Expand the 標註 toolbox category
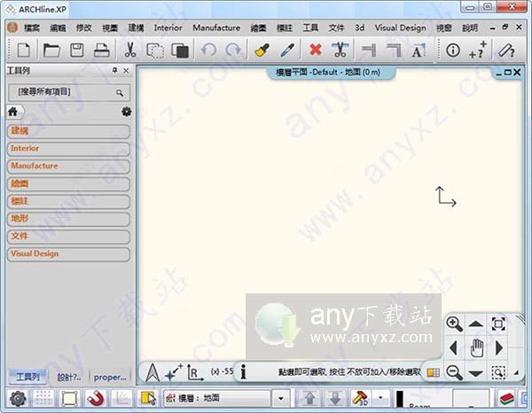The image size is (532, 413). 68,202
